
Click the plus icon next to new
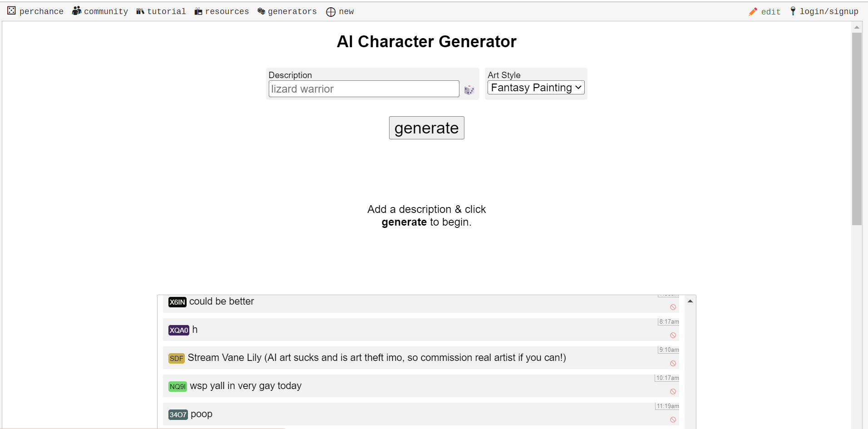(x=330, y=12)
